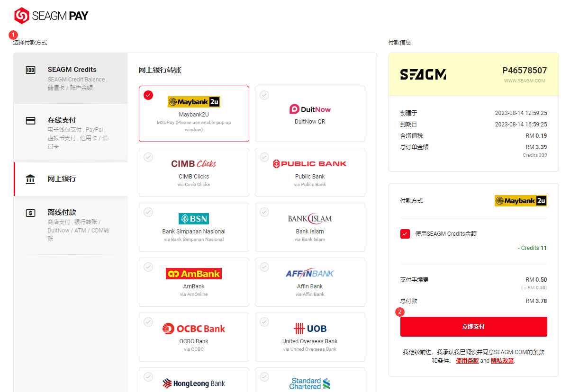
Task: Click the 'via United Overseas Bank' caption
Action: click(x=310, y=349)
